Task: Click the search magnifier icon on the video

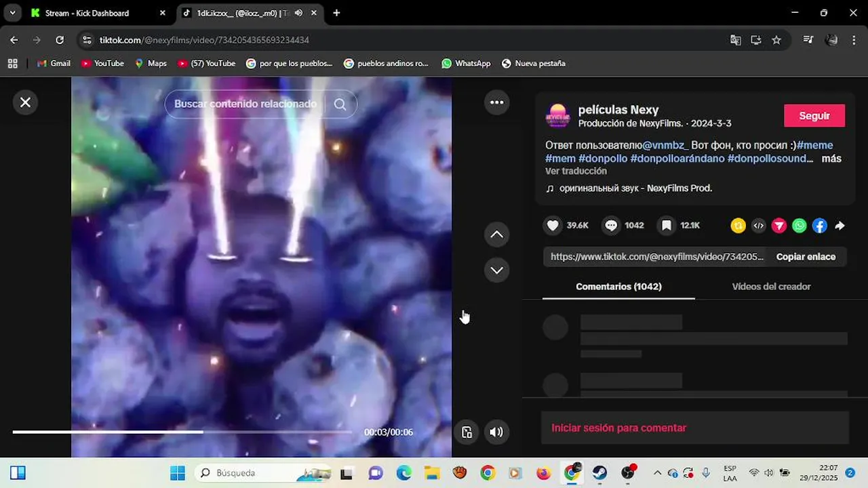Action: click(x=340, y=104)
